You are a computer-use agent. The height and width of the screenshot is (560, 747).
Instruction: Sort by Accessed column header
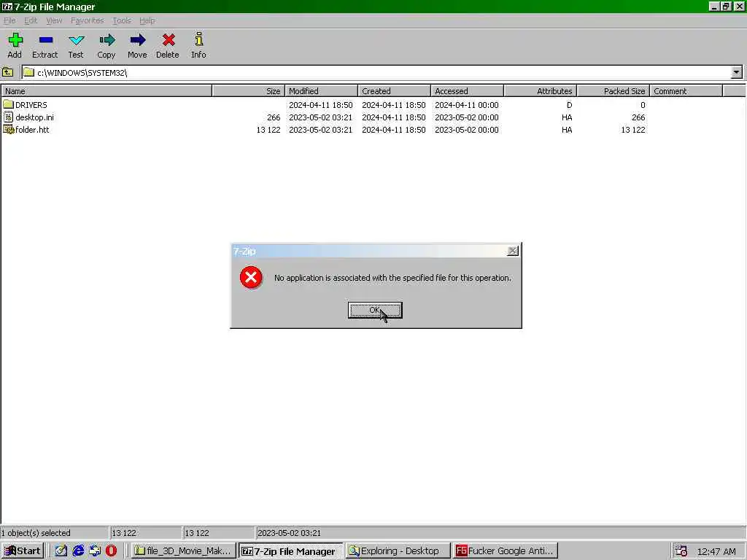pyautogui.click(x=468, y=91)
